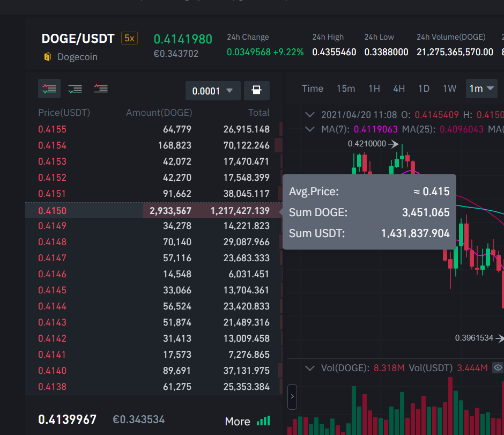Select the 0.4142 ask price
The width and height of the screenshot is (504, 435).
(52, 338)
